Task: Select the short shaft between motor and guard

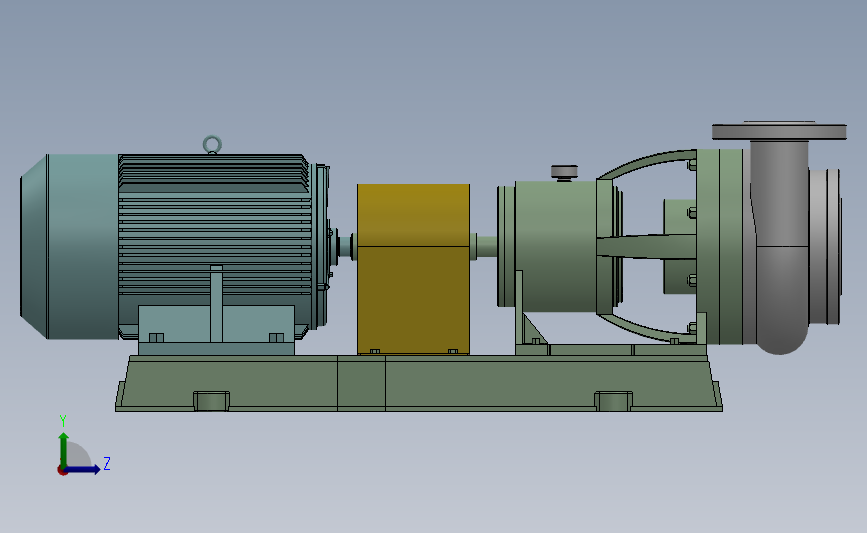Action: [346, 247]
